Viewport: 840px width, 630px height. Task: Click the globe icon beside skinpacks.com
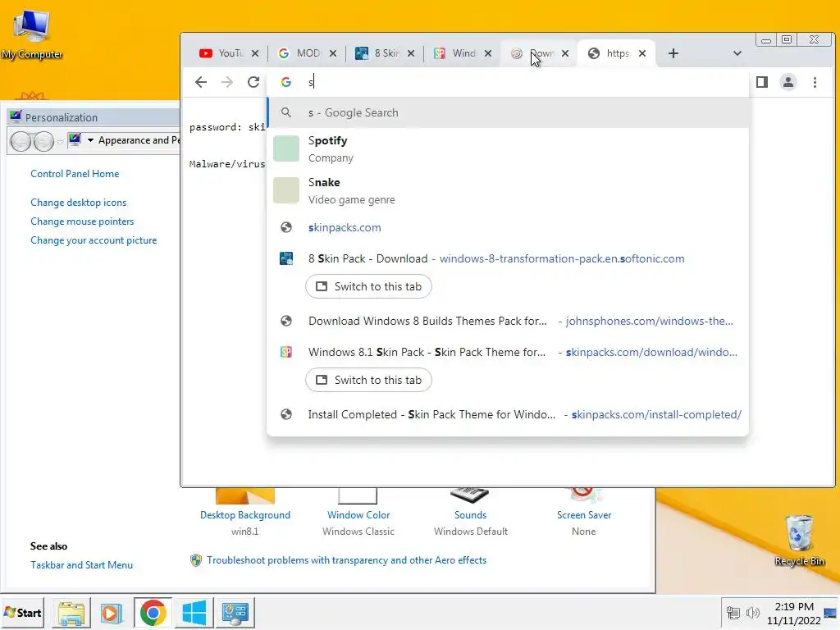[x=286, y=227]
